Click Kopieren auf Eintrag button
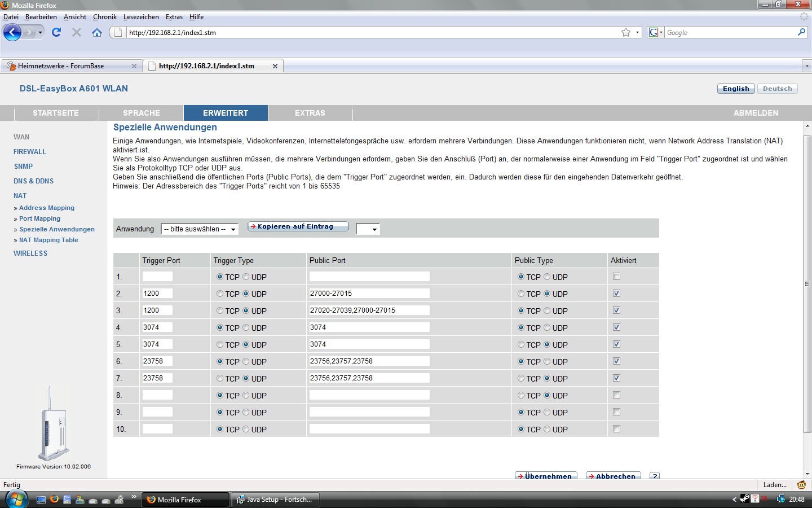This screenshot has width=812, height=508. pyautogui.click(x=298, y=226)
